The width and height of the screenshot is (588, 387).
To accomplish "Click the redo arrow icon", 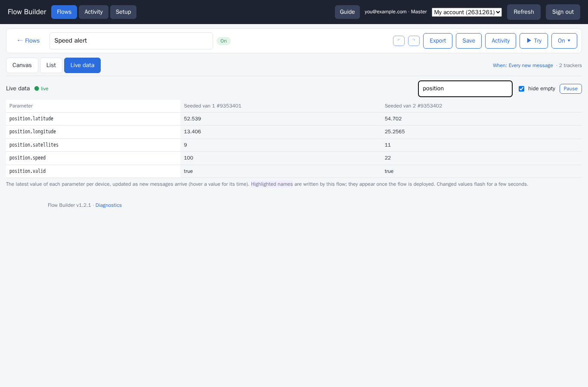I will tap(414, 41).
